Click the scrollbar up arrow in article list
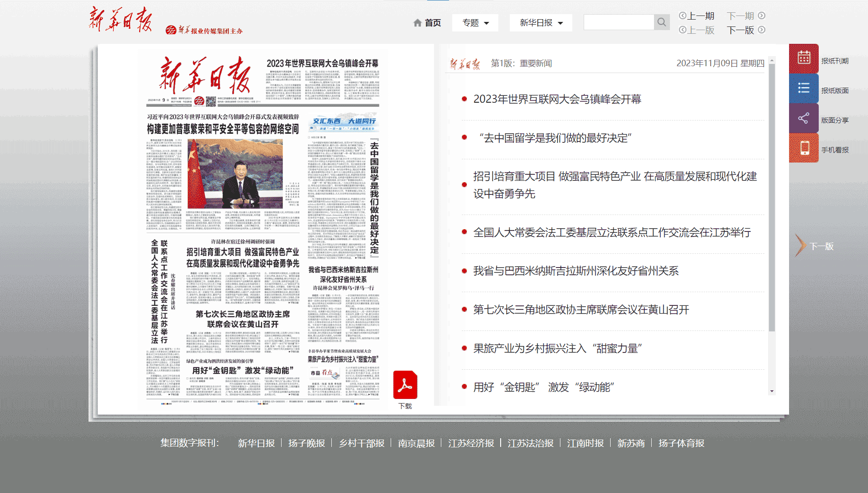 [x=772, y=60]
